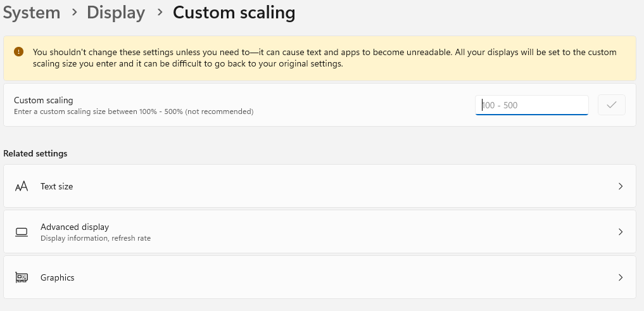
Task: Focus the 100 - 500 scaling input box
Action: pyautogui.click(x=531, y=105)
